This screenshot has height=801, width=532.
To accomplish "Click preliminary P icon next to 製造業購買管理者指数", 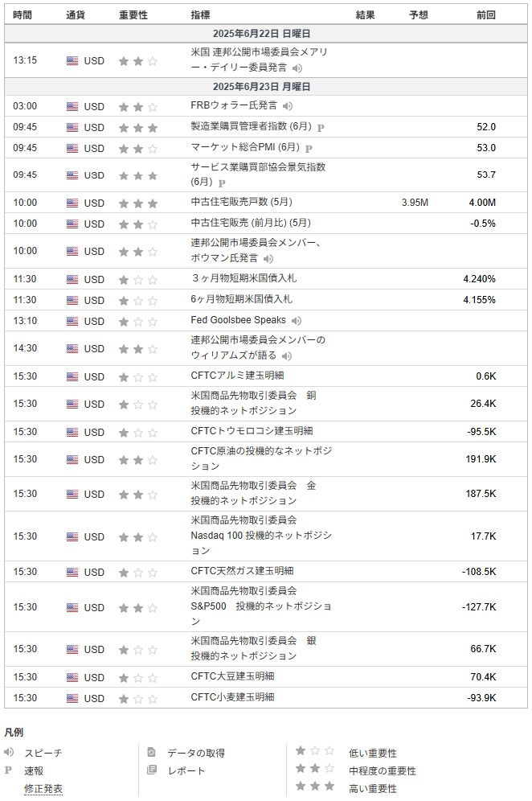I will point(321,127).
